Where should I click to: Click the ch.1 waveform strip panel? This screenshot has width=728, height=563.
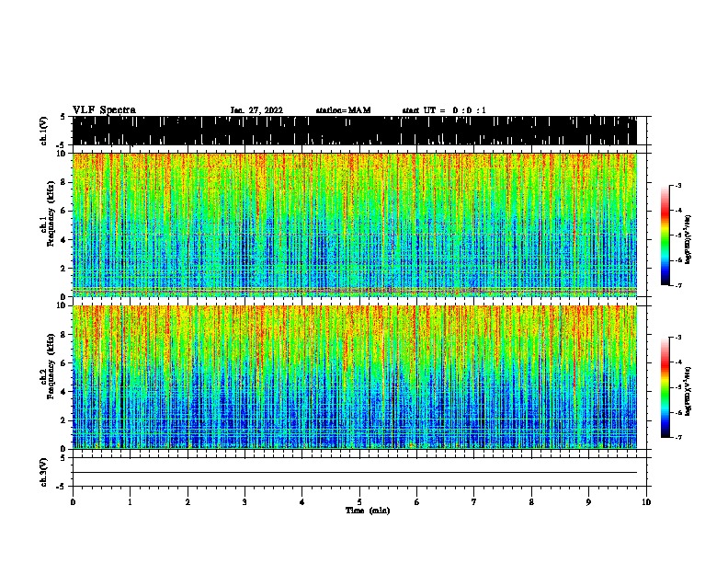tap(355, 131)
